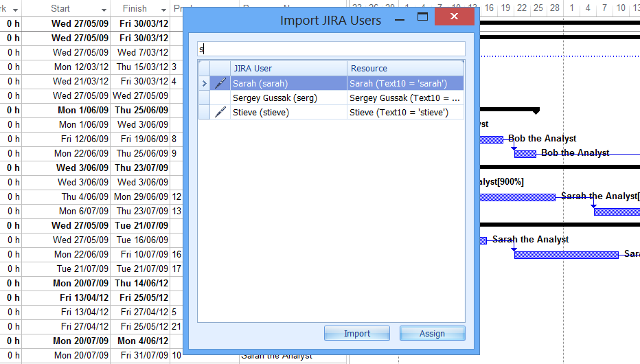The width and height of the screenshot is (640, 364).
Task: Select the Sergey Gussak (serg) user row
Action: pos(288,98)
